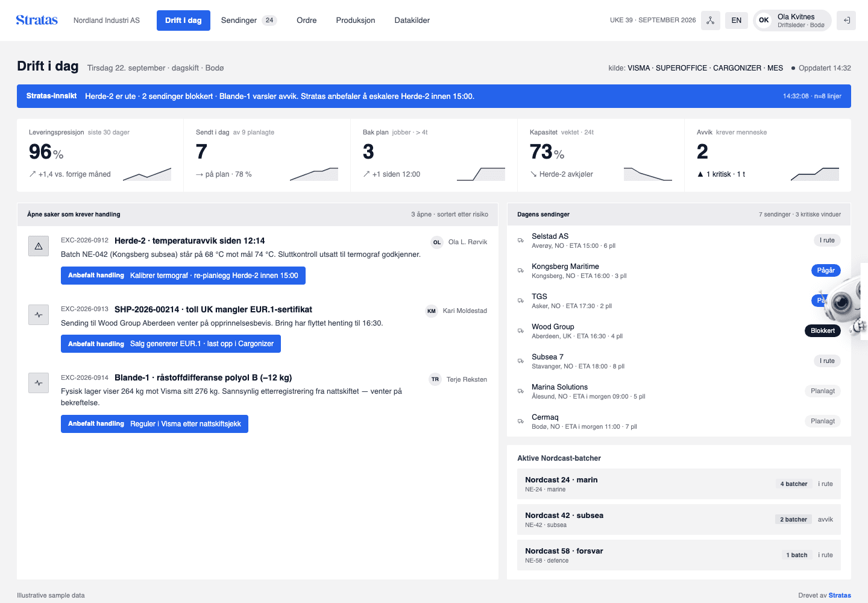Image resolution: width=868 pixels, height=603 pixels.
Task: Click Sendt i dag sparkline chart
Action: point(314,174)
